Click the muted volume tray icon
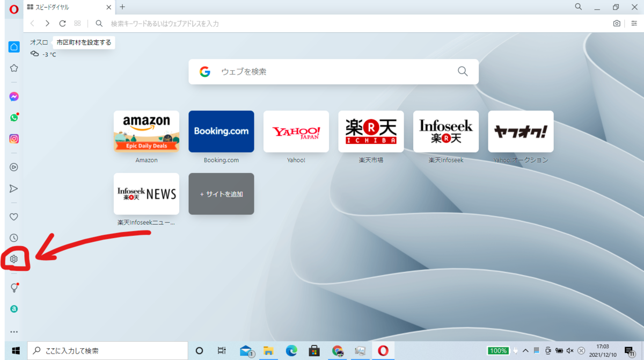 pyautogui.click(x=570, y=350)
